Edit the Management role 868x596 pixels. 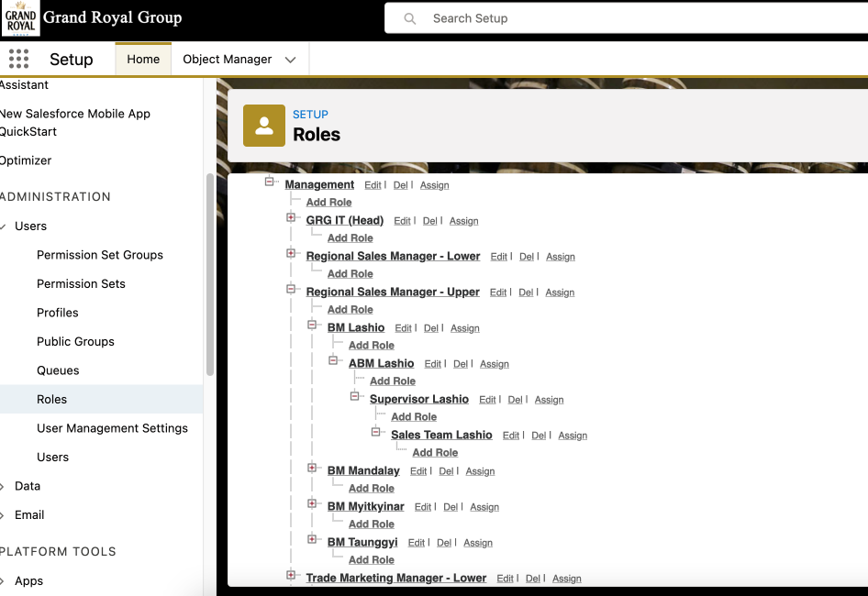(x=373, y=185)
